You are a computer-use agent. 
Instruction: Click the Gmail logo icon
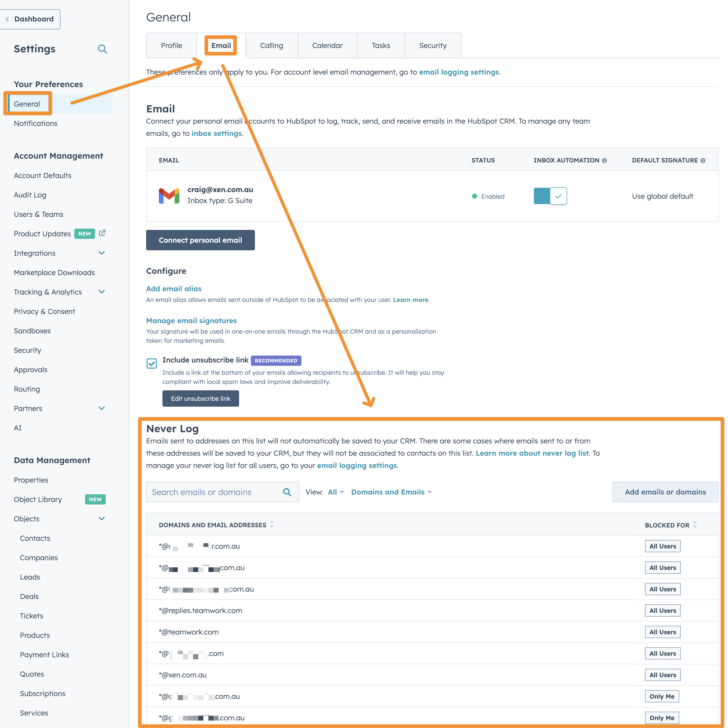[169, 196]
